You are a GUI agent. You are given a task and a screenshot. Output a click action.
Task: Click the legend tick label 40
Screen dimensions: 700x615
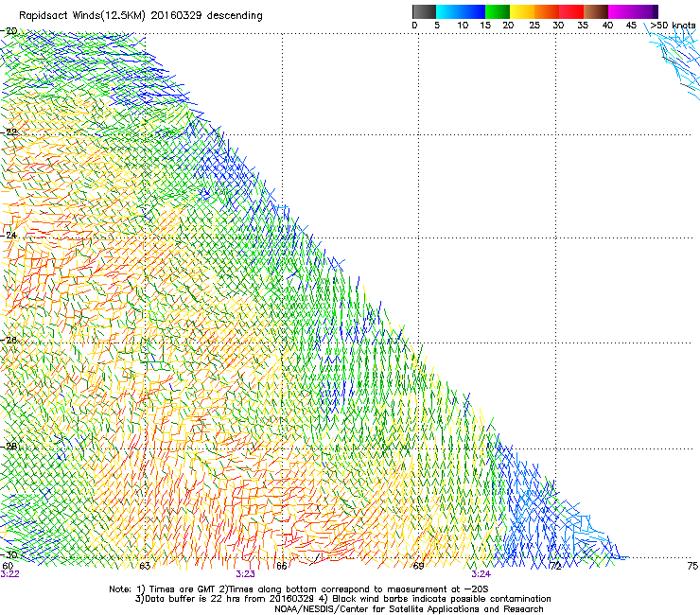(x=607, y=26)
